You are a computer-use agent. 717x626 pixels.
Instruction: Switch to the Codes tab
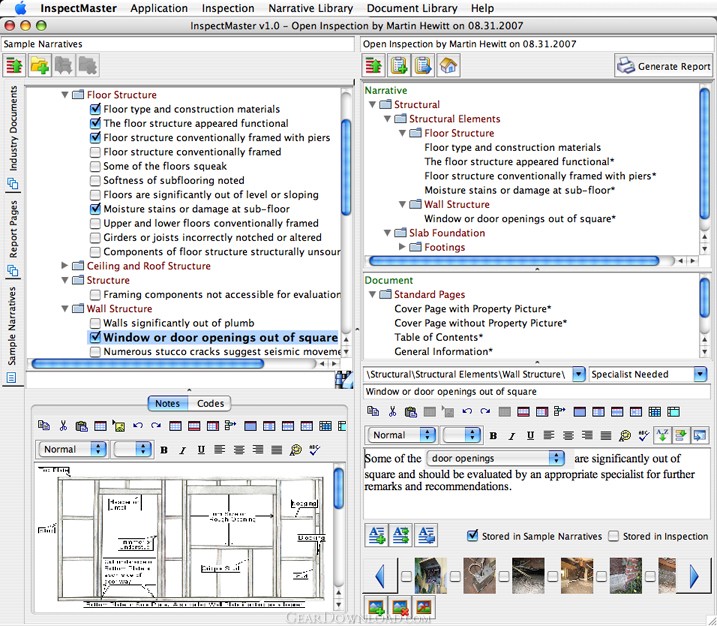[x=210, y=403]
